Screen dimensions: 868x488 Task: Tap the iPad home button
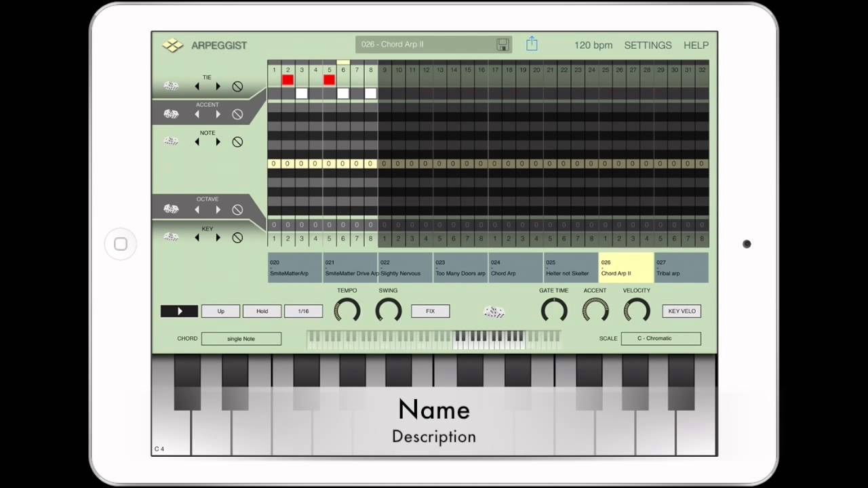click(x=121, y=244)
